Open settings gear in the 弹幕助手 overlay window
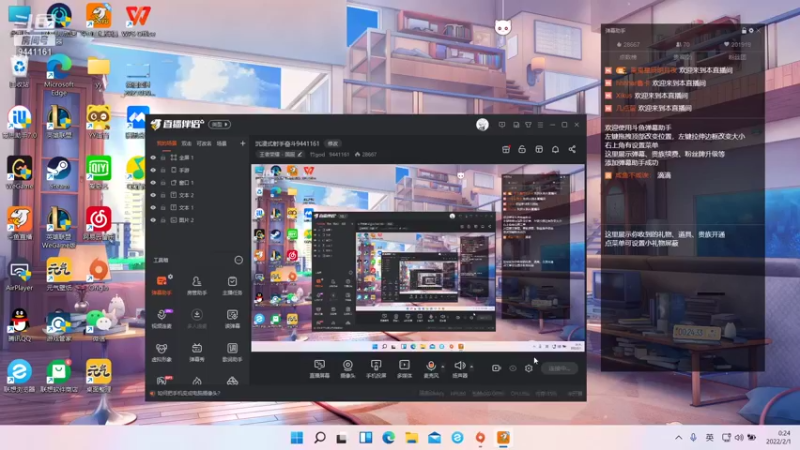This screenshot has width=800, height=450. tap(751, 31)
